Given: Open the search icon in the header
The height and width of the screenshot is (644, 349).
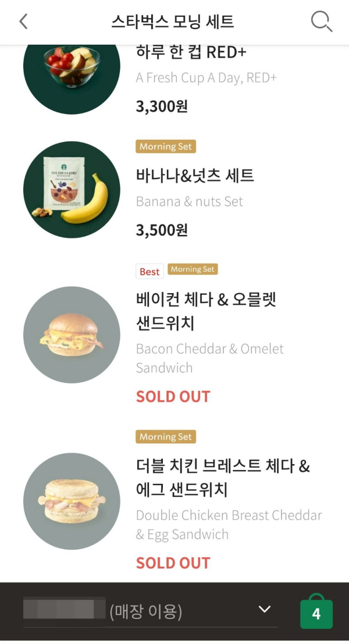Looking at the screenshot, I should point(320,21).
